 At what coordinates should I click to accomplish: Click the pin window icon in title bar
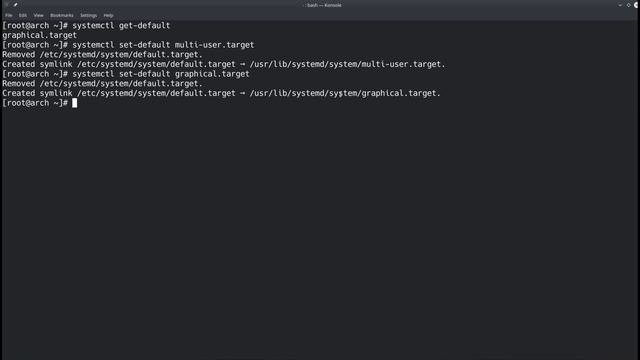[15, 5]
